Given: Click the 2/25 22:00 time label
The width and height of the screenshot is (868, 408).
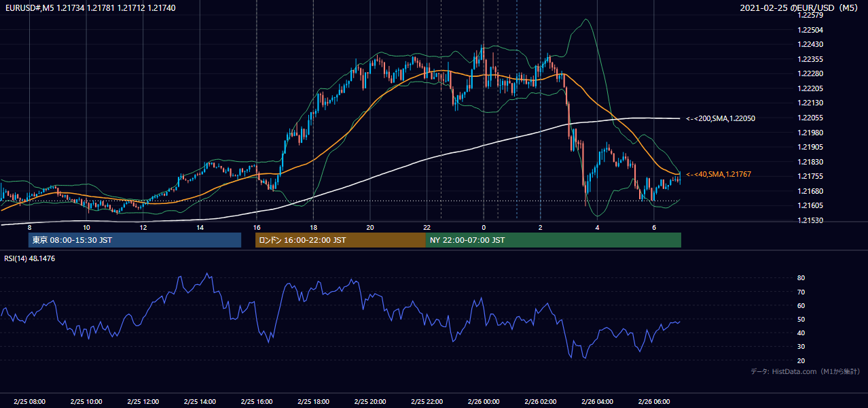Looking at the screenshot, I should 427,401.
